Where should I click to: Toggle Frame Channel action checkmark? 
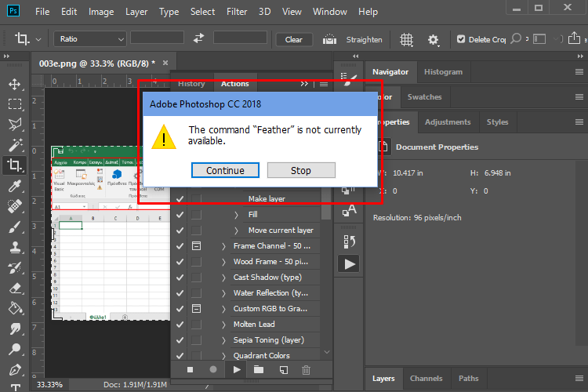click(x=180, y=246)
